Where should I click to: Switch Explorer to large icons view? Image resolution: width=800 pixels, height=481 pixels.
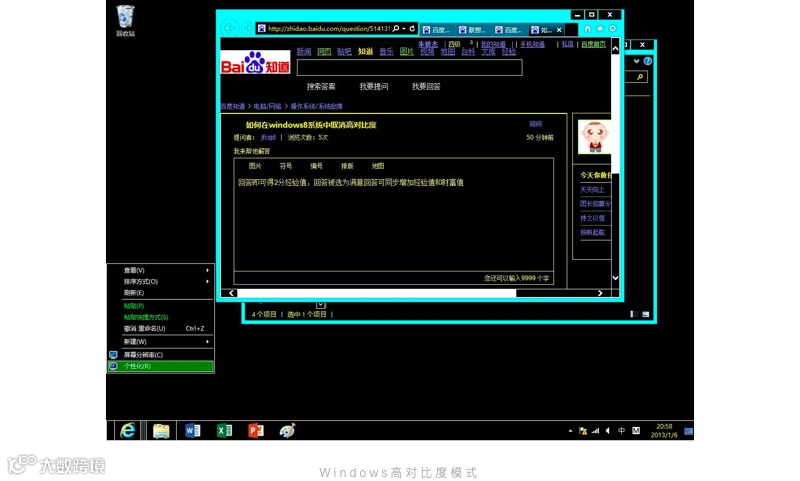coord(645,314)
